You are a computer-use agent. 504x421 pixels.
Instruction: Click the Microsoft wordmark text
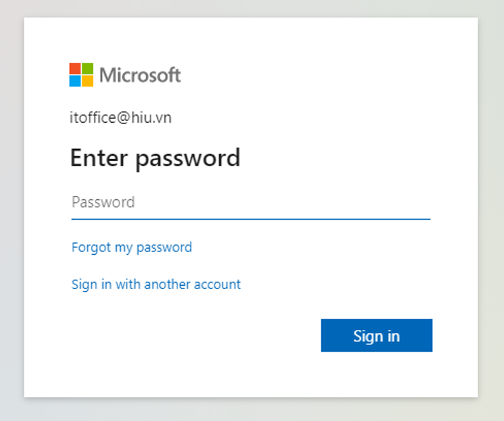tap(140, 75)
